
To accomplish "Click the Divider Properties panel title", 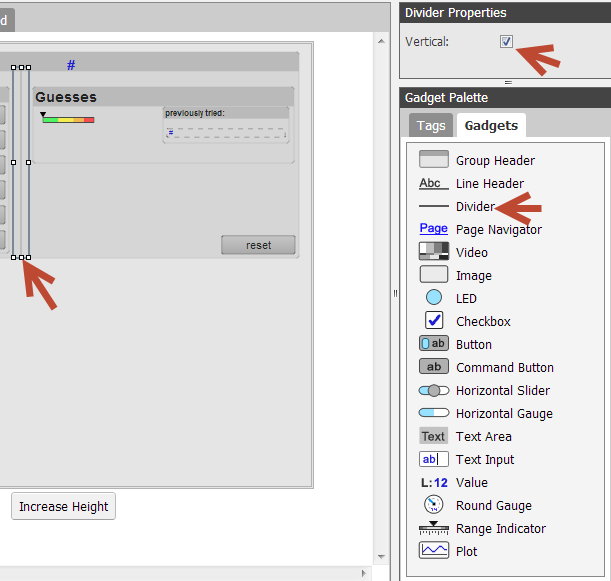I will tap(456, 12).
